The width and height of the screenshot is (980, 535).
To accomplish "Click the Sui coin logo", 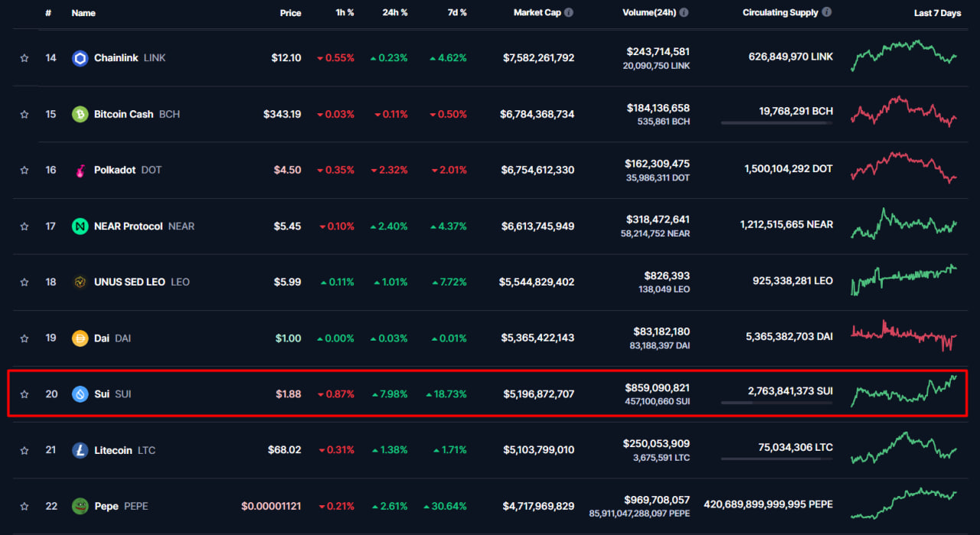I will click(80, 394).
